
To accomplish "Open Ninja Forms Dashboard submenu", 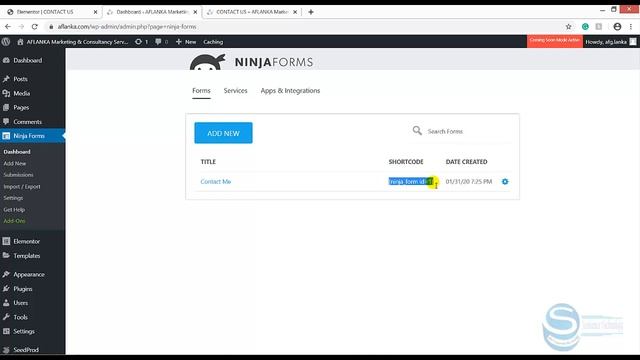I will tap(17, 151).
